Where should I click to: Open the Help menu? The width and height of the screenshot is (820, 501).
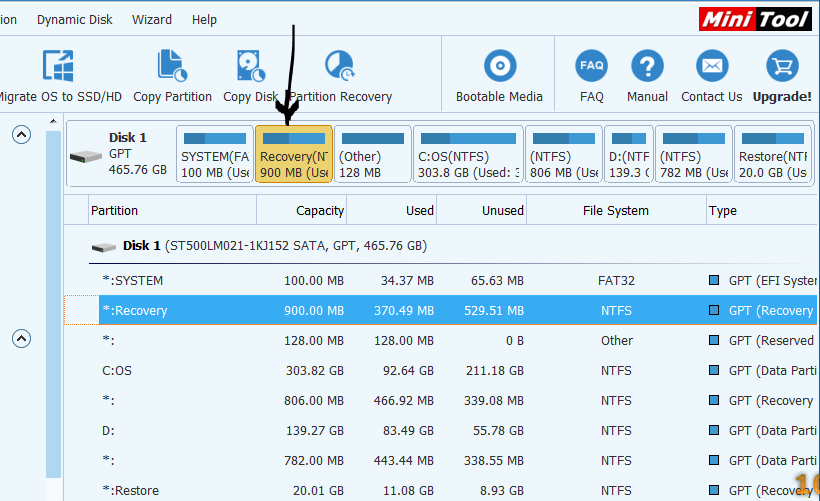204,20
